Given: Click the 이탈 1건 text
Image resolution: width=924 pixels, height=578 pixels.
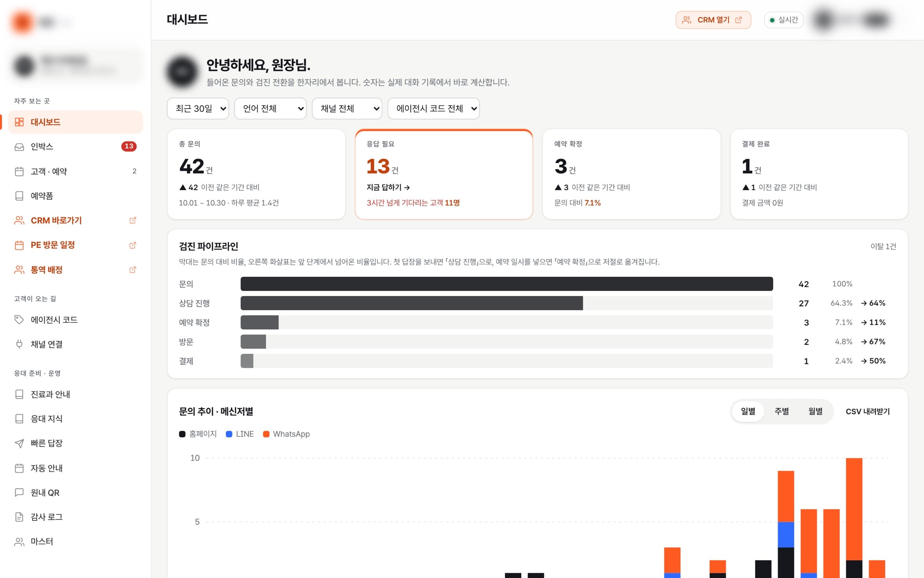Looking at the screenshot, I should tap(883, 247).
